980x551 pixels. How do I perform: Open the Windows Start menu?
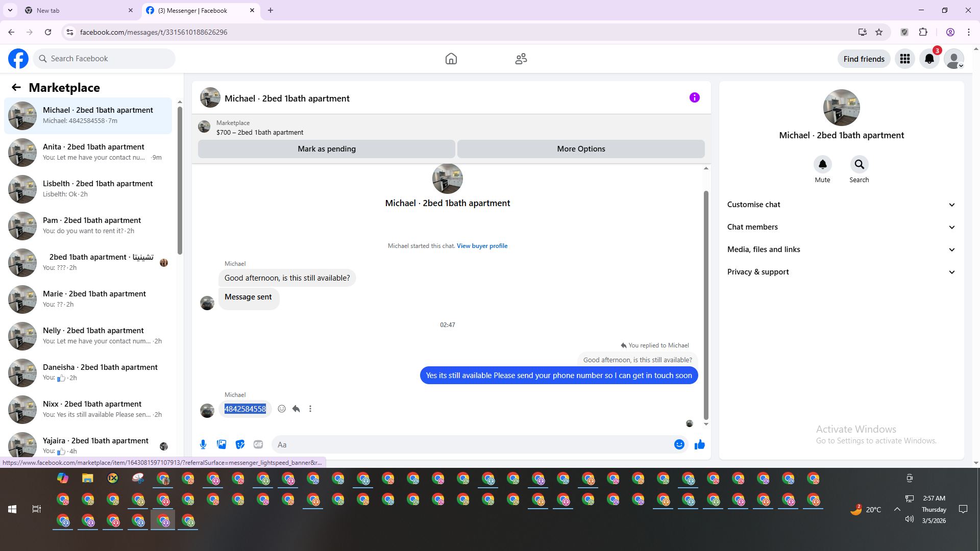[x=12, y=509]
